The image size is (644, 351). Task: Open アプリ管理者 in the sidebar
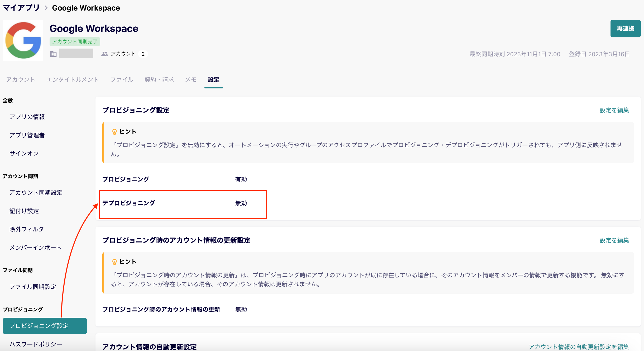(x=27, y=135)
